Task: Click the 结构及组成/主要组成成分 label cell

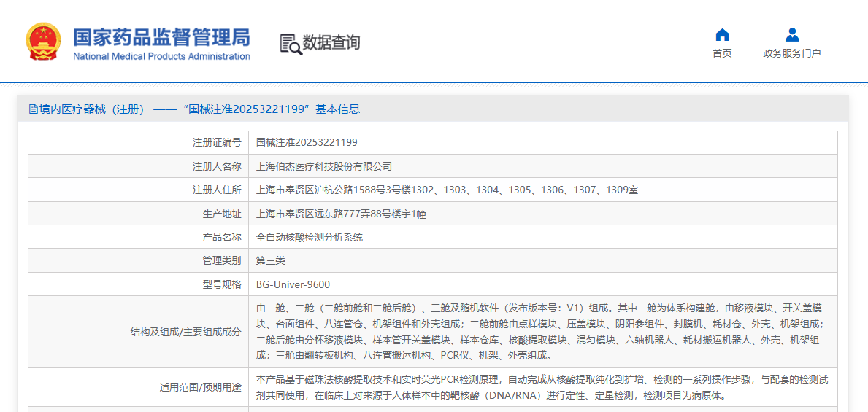Action: click(185, 332)
